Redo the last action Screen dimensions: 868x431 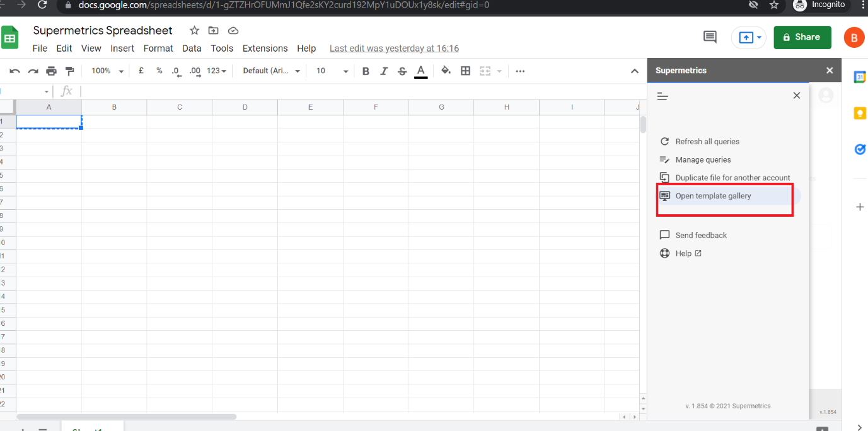(x=33, y=71)
